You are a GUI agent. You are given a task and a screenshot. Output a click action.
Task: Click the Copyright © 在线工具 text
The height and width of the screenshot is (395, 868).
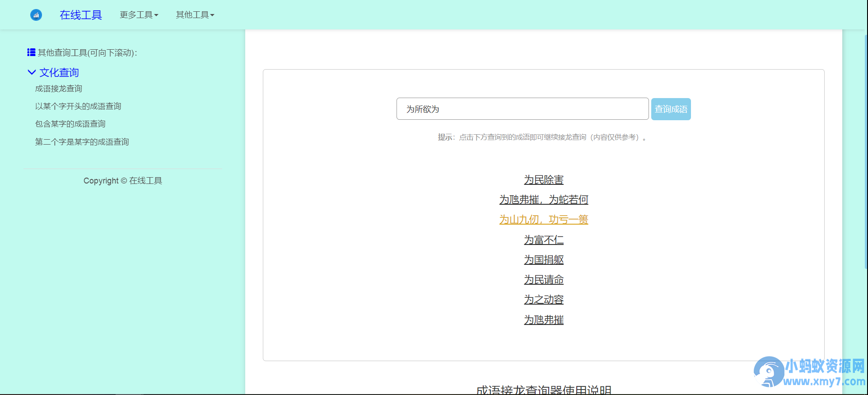pos(123,181)
